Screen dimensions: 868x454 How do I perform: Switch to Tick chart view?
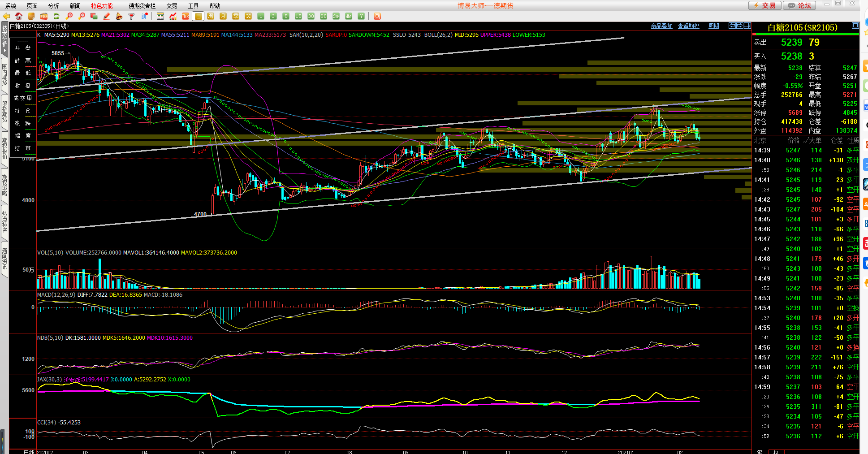[x=186, y=16]
